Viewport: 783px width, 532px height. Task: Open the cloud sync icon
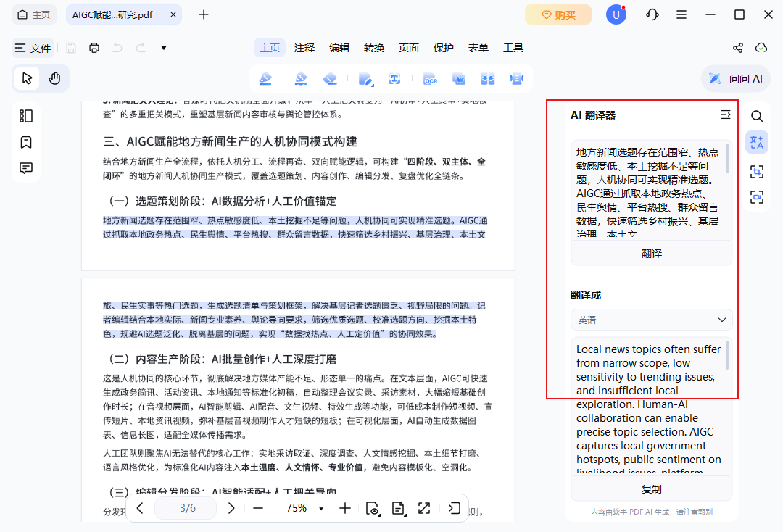pyautogui.click(x=761, y=48)
